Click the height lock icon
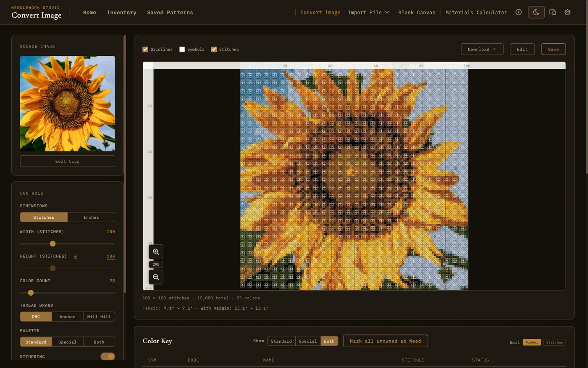Viewport: 588px width, 368px height. coord(76,257)
